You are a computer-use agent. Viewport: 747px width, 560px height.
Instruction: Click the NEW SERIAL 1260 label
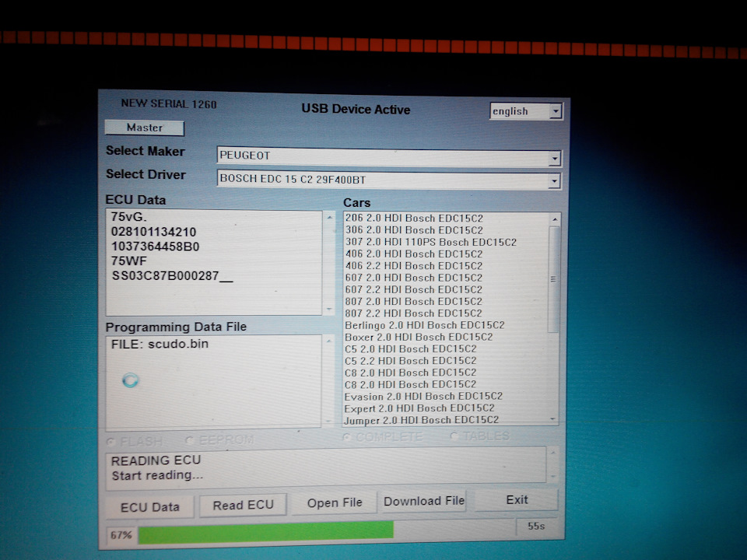point(169,103)
